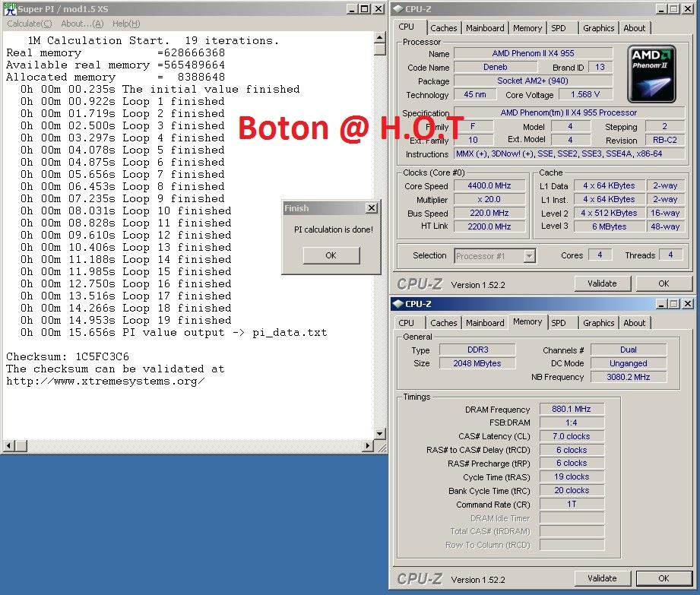Click the Package Socket AM2+ (940) value
700x595 pixels.
click(533, 81)
